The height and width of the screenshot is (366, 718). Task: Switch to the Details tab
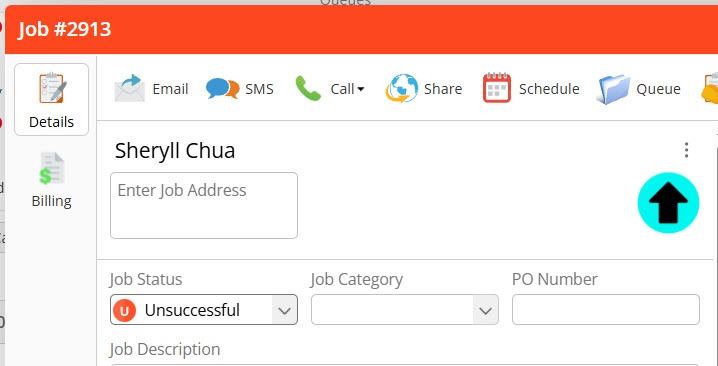[x=51, y=99]
